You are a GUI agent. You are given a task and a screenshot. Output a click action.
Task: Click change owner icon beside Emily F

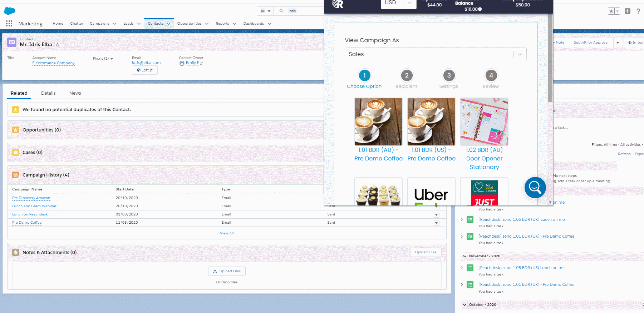(x=201, y=63)
